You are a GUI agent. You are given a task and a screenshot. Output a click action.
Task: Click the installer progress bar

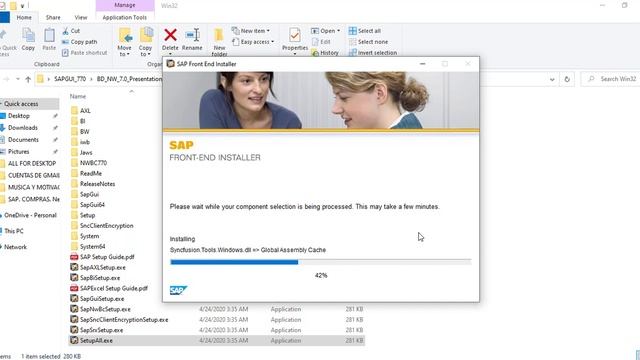pos(321,262)
